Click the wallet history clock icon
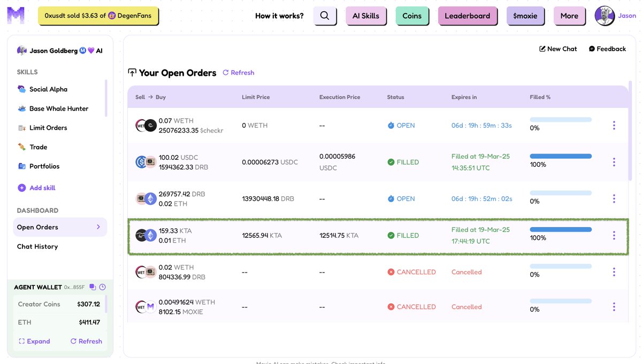 [x=102, y=287]
